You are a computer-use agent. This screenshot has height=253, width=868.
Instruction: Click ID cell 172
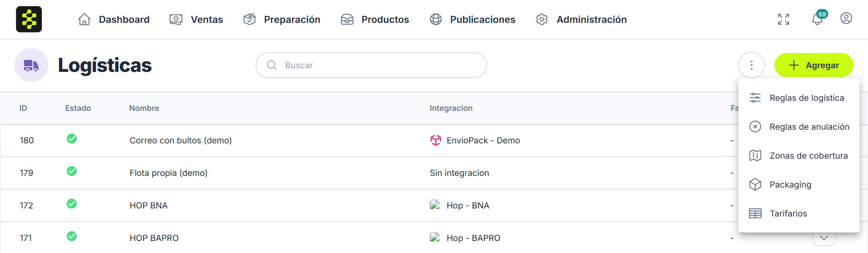27,205
